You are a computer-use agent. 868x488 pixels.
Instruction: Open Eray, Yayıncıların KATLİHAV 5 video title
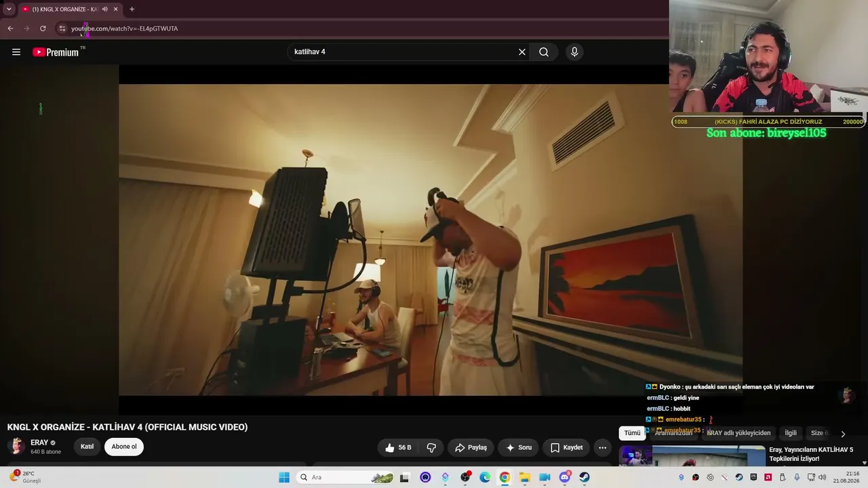click(x=811, y=454)
